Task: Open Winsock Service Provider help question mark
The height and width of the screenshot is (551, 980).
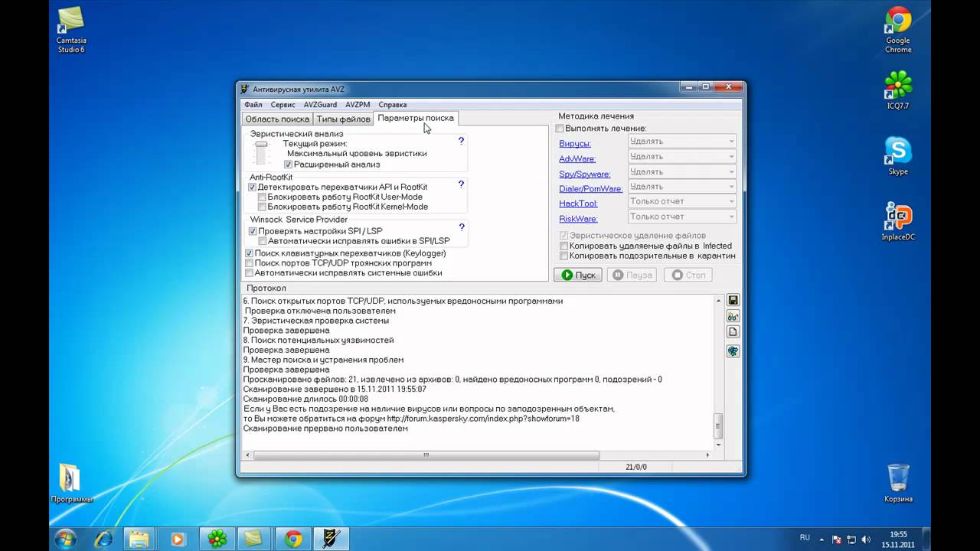Action: coord(461,227)
